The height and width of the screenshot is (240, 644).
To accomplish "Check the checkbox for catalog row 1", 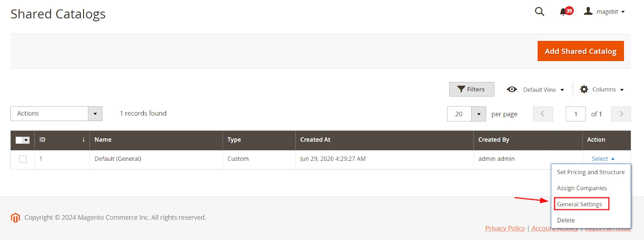I will 23,159.
